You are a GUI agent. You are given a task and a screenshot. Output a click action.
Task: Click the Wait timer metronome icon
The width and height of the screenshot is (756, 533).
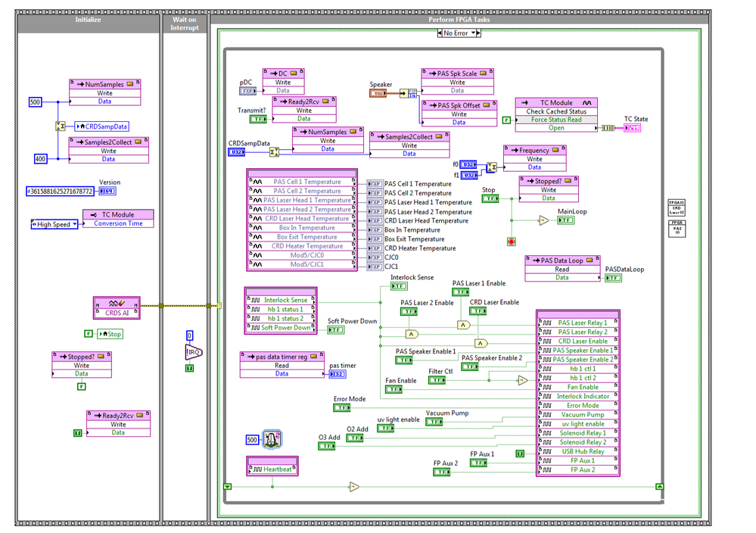coord(272,439)
